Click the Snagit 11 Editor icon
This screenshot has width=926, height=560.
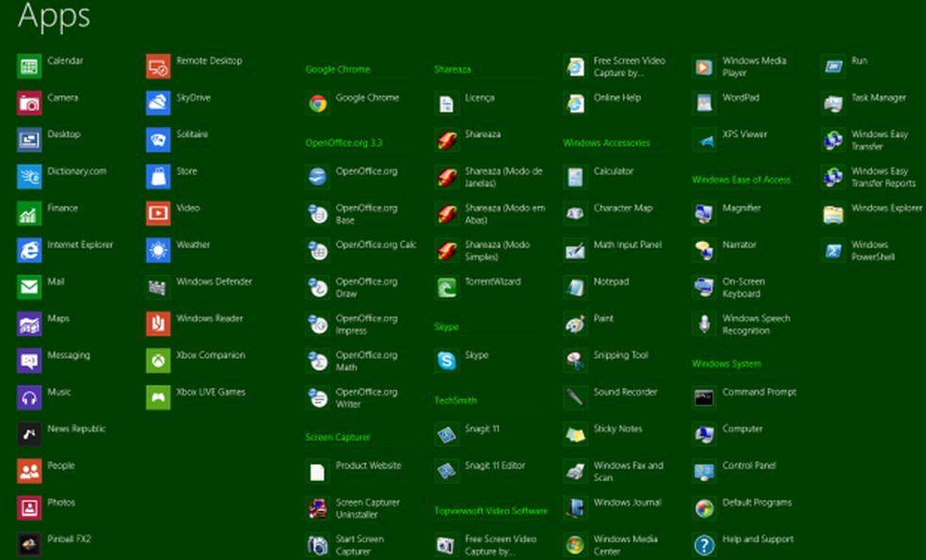pyautogui.click(x=447, y=472)
